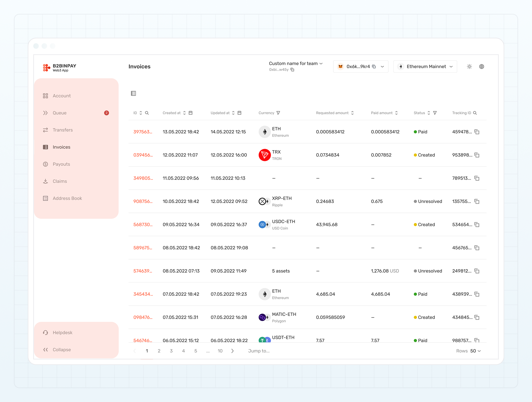The height and width of the screenshot is (402, 532).
Task: Toggle sort on Requested amount column
Action: [x=352, y=113]
